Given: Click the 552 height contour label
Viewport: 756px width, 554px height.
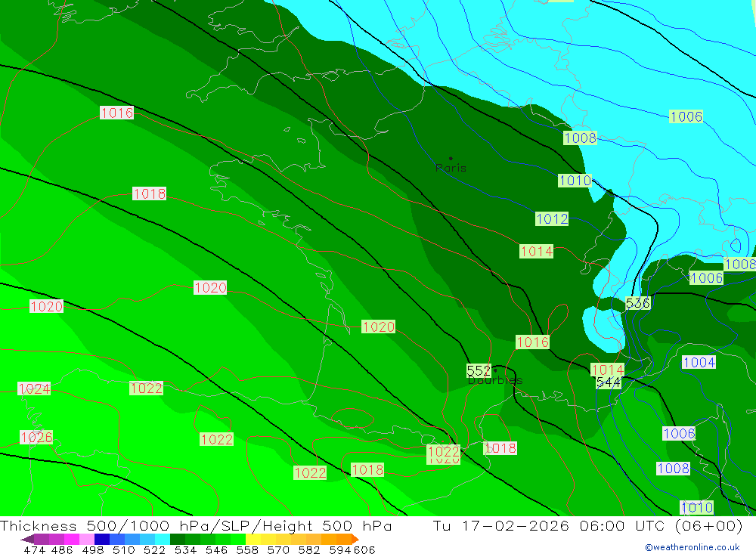Looking at the screenshot, I should tap(479, 370).
